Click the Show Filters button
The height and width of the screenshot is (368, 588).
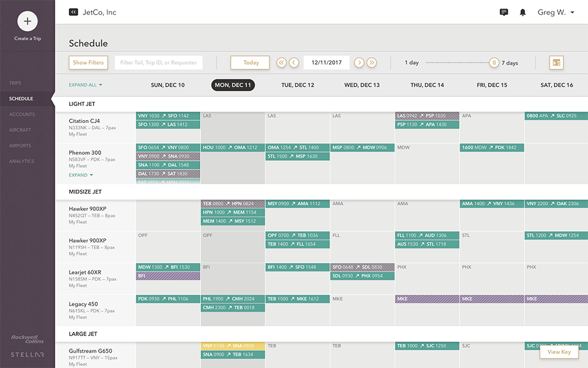click(x=88, y=62)
